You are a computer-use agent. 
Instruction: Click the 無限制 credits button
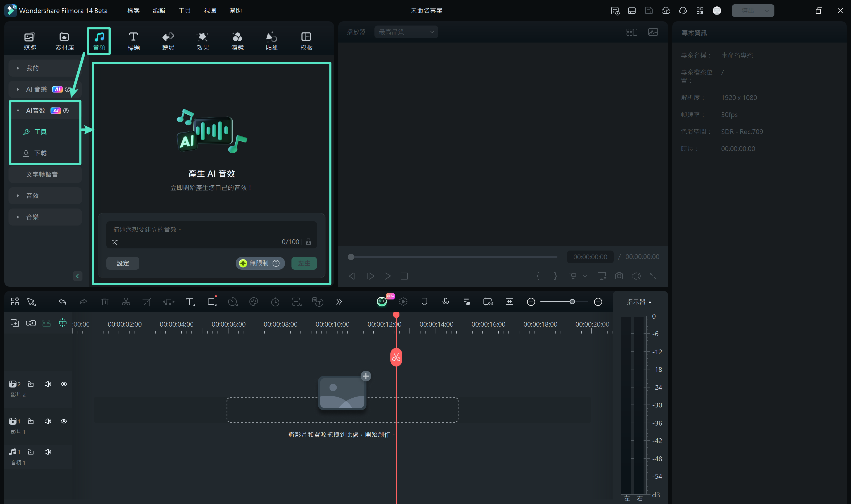point(260,263)
